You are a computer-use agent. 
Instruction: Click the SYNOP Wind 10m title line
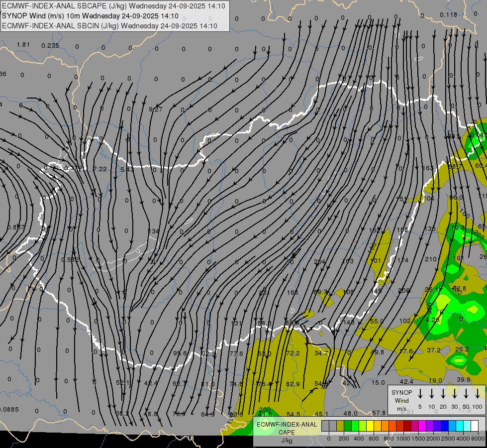[x=90, y=16]
